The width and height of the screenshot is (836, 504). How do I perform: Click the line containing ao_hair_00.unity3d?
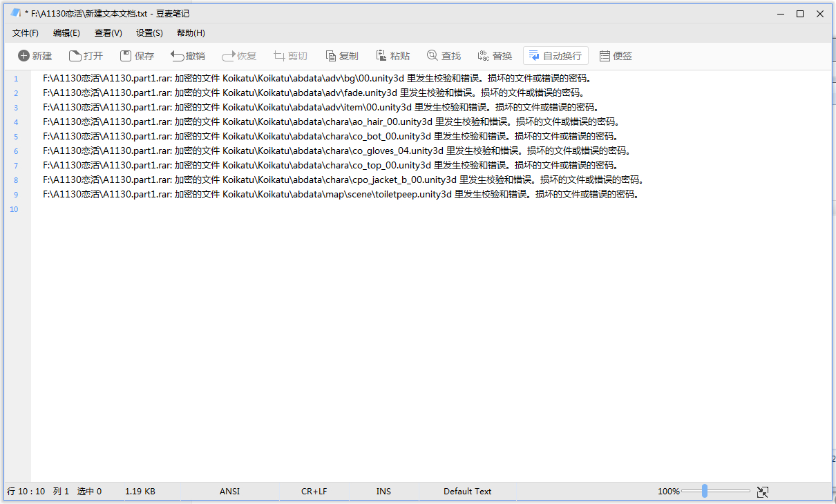[x=331, y=122]
